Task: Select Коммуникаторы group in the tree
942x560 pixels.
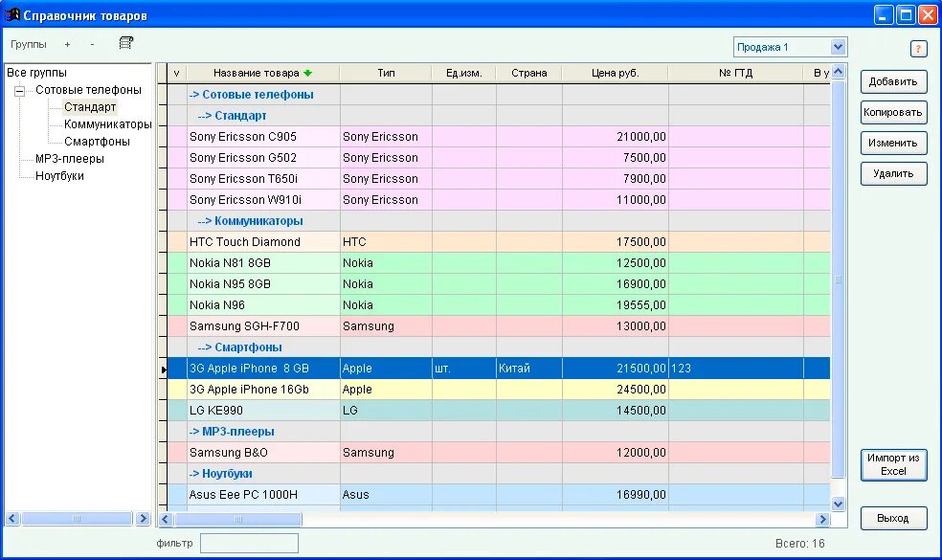Action: [x=107, y=124]
